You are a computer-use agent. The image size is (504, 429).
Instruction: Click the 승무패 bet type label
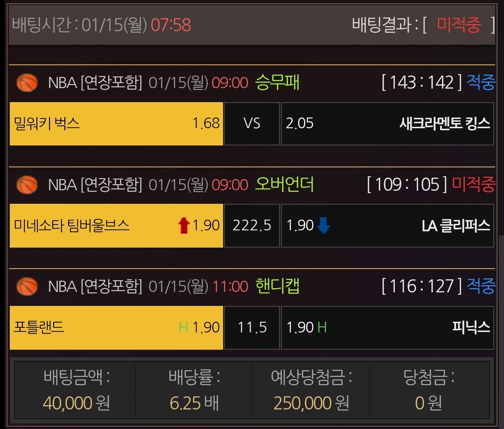pos(277,83)
